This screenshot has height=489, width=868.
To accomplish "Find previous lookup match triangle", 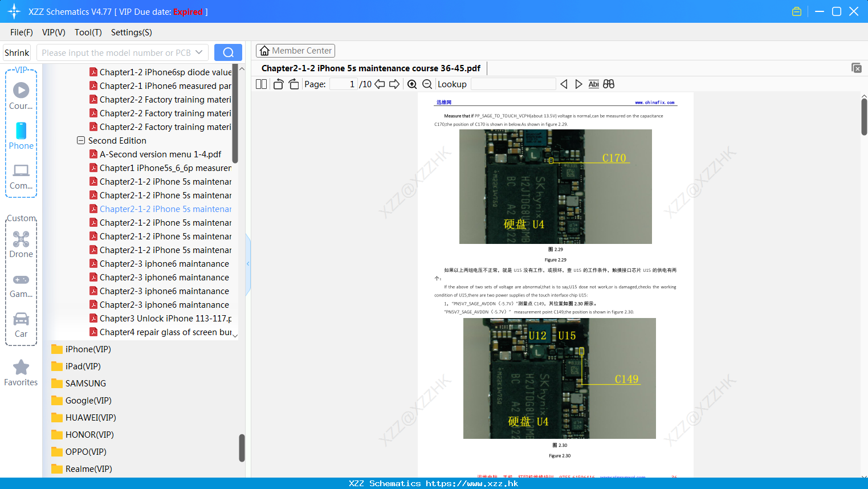I will 564,84.
